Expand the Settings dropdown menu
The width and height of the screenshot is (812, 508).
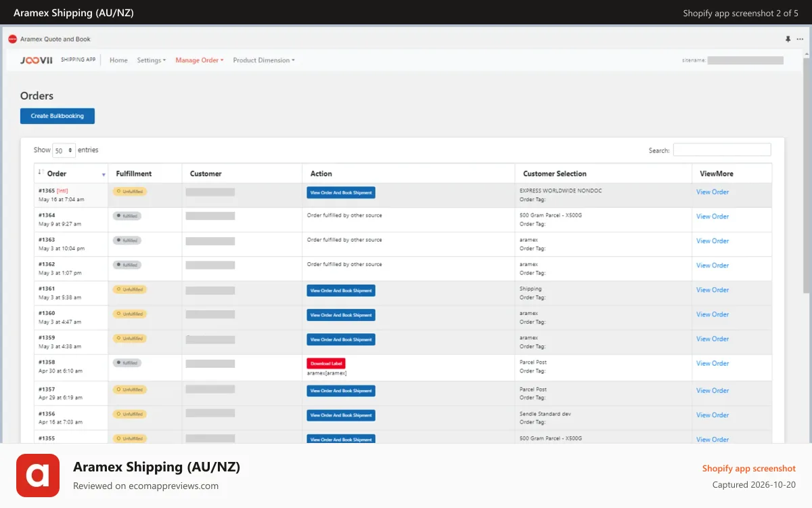coord(151,60)
